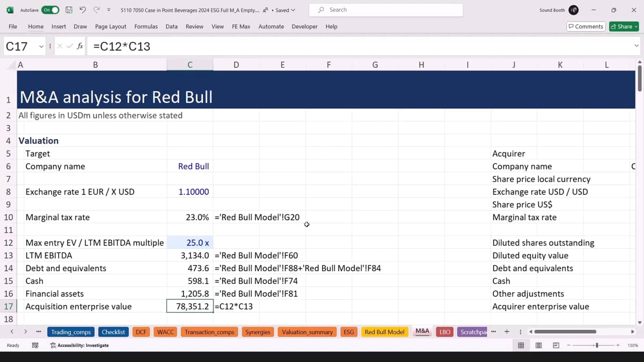The height and width of the screenshot is (362, 644).
Task: Click into the Search box
Action: (386, 10)
